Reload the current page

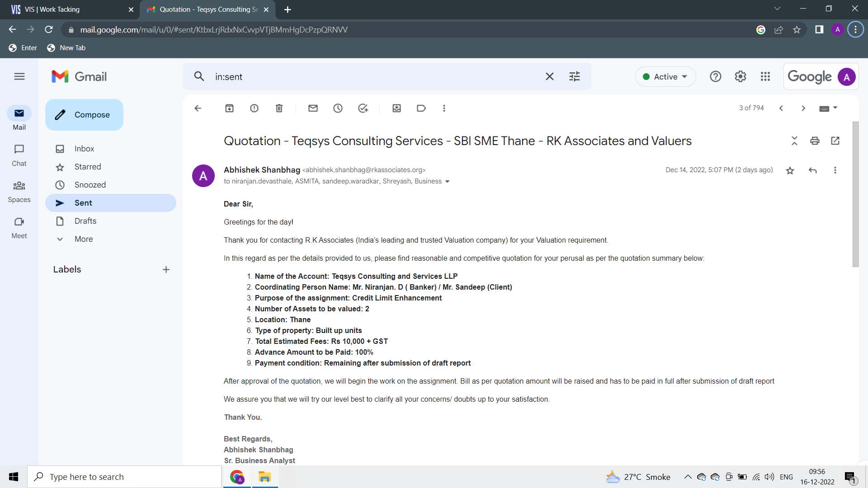(x=49, y=29)
